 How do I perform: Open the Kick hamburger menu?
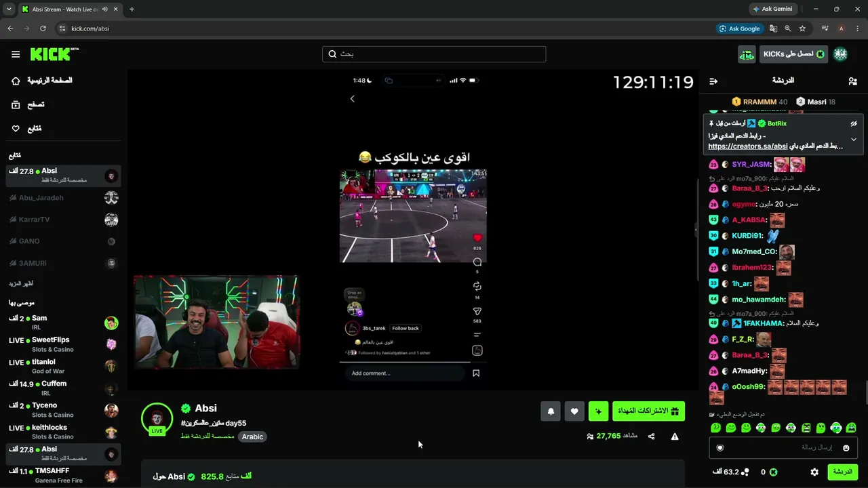pos(16,54)
